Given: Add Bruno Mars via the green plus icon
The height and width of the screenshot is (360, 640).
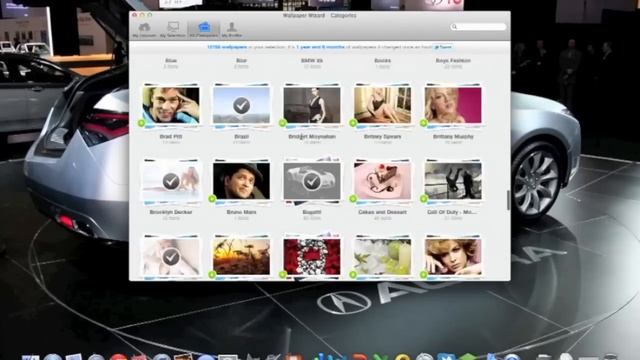Looking at the screenshot, I should [x=212, y=199].
